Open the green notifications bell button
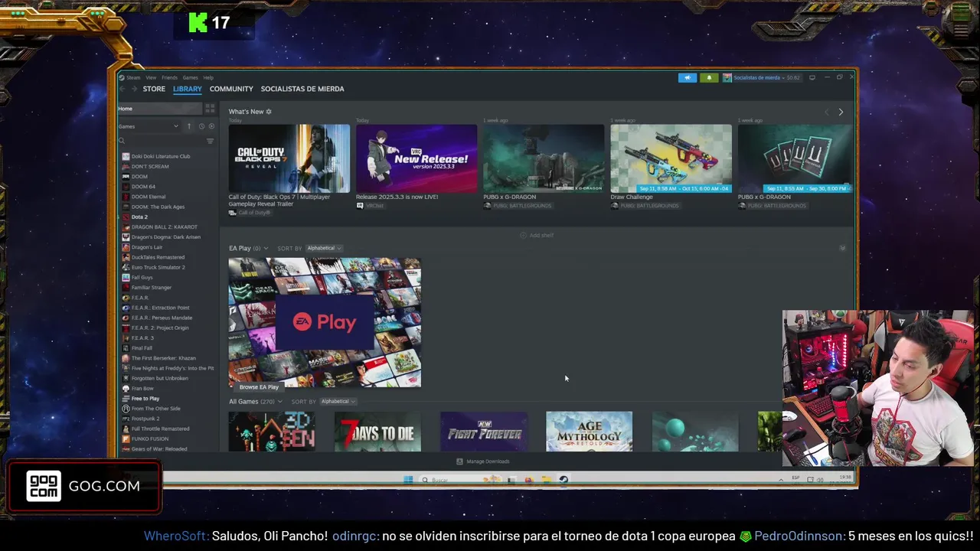The width and height of the screenshot is (980, 551). (709, 77)
